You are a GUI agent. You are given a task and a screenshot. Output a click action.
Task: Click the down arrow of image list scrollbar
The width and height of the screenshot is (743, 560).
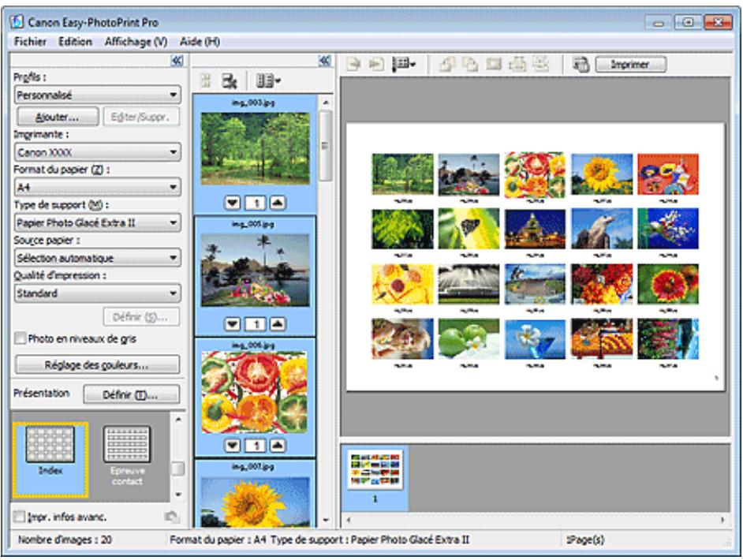click(x=326, y=520)
